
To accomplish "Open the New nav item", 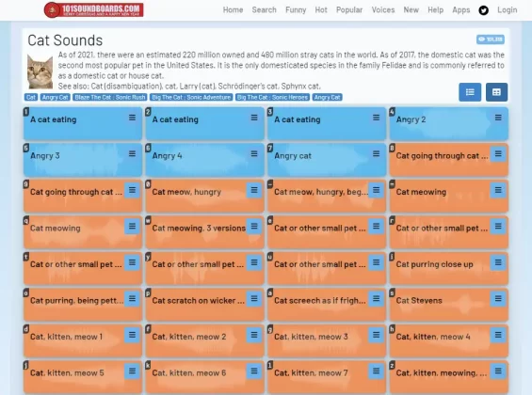I will coord(411,10).
